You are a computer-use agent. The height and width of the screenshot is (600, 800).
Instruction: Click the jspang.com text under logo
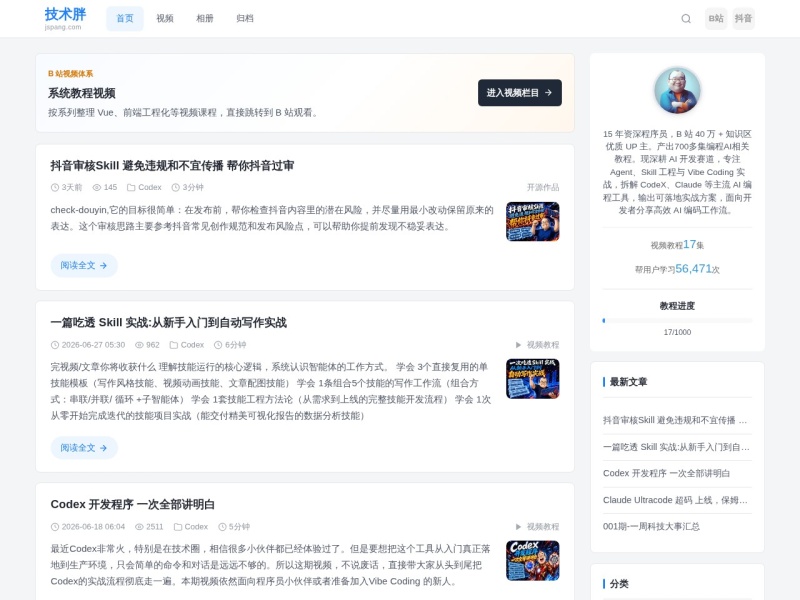[x=63, y=27]
